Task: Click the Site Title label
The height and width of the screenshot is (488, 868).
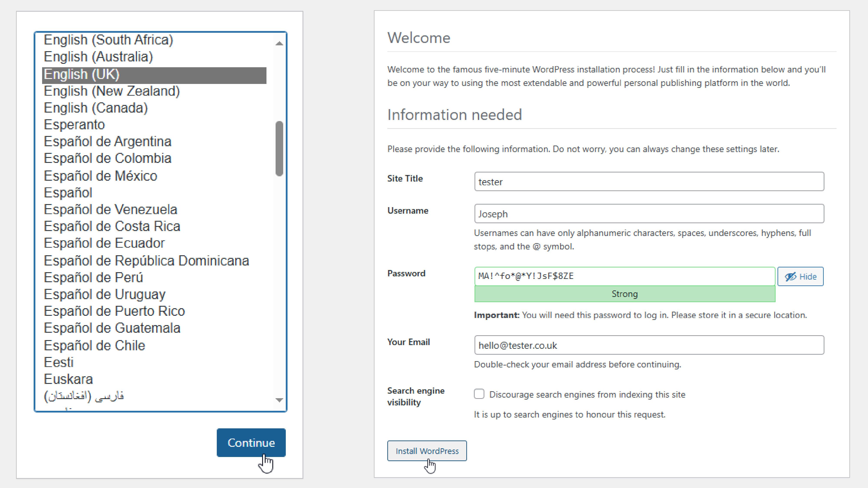Action: 405,178
